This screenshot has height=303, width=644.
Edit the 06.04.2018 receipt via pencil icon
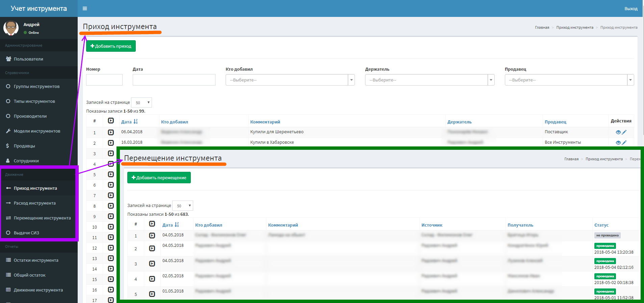[x=624, y=132]
